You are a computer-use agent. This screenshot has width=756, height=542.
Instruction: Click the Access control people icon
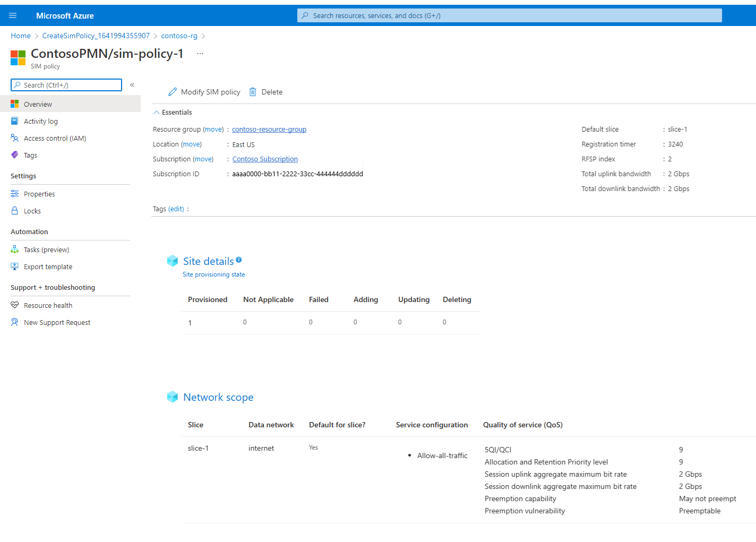pos(15,138)
